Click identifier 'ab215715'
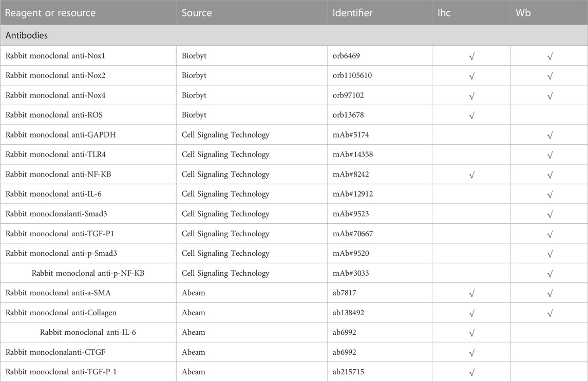The width and height of the screenshot is (588, 382). 348,372
